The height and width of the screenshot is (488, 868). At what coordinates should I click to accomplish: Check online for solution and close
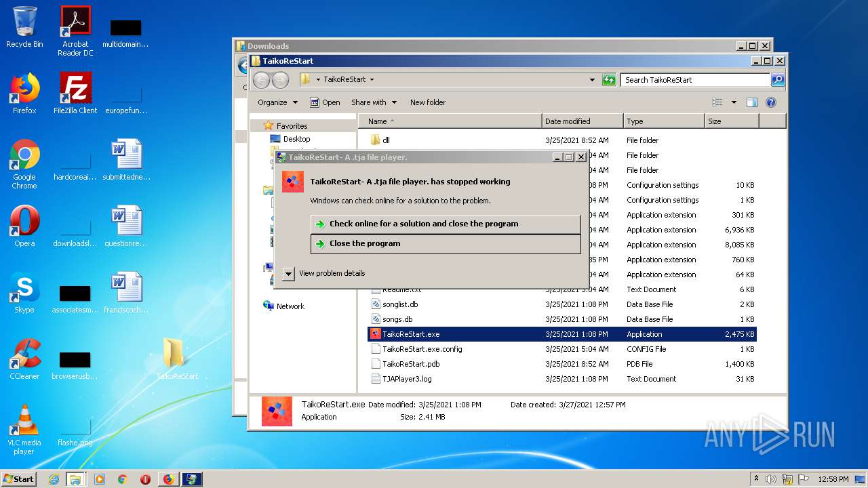(446, 224)
